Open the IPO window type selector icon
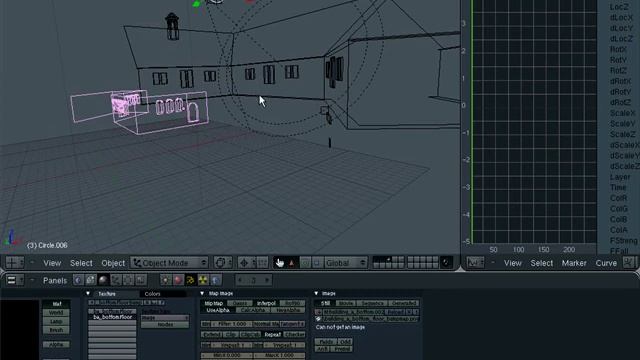640x360 pixels. click(476, 262)
